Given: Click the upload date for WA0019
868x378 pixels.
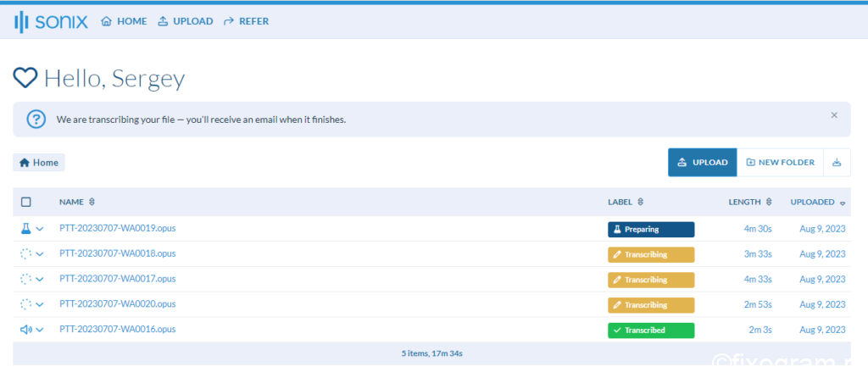Looking at the screenshot, I should pyautogui.click(x=822, y=229).
